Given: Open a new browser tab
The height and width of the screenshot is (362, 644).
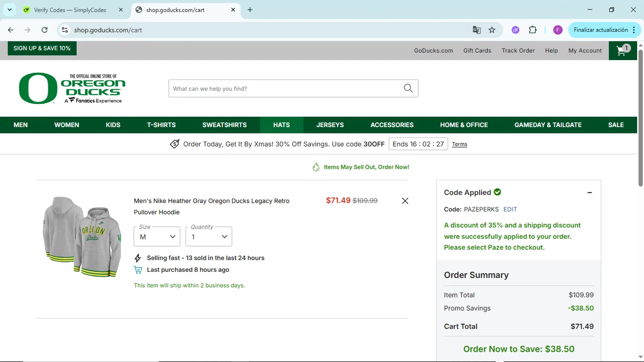Looking at the screenshot, I should 250,10.
